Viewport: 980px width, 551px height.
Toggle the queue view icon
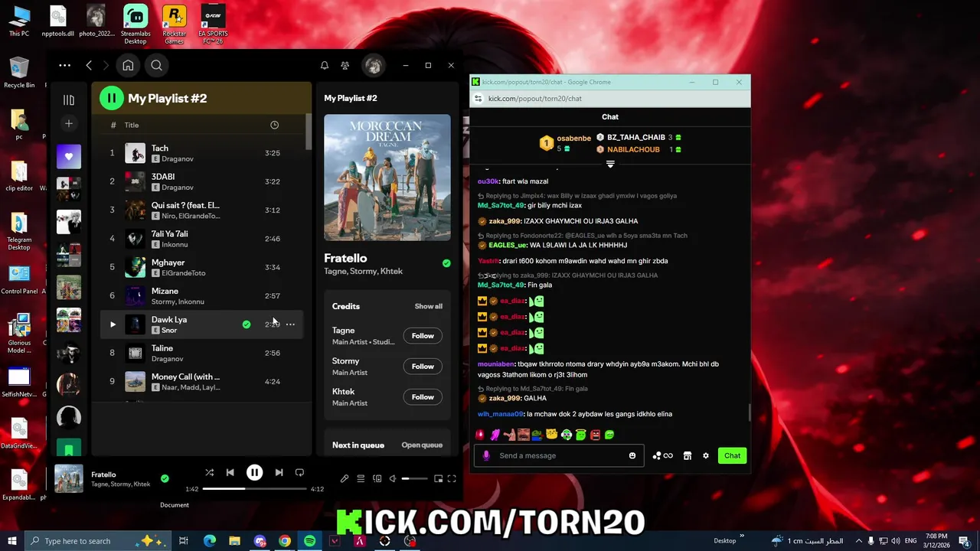(361, 478)
